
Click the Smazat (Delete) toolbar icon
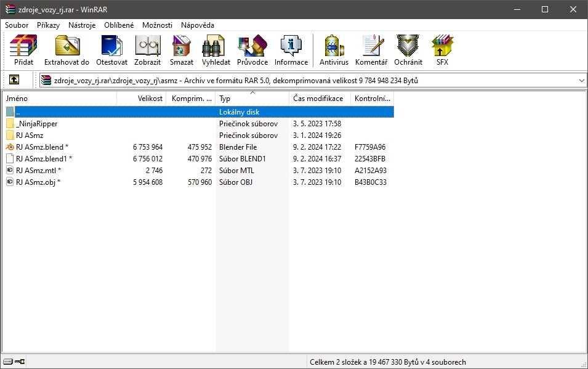coord(182,46)
